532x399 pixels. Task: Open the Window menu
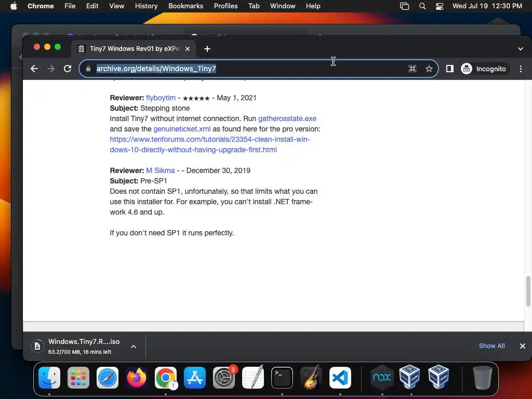pos(283,6)
